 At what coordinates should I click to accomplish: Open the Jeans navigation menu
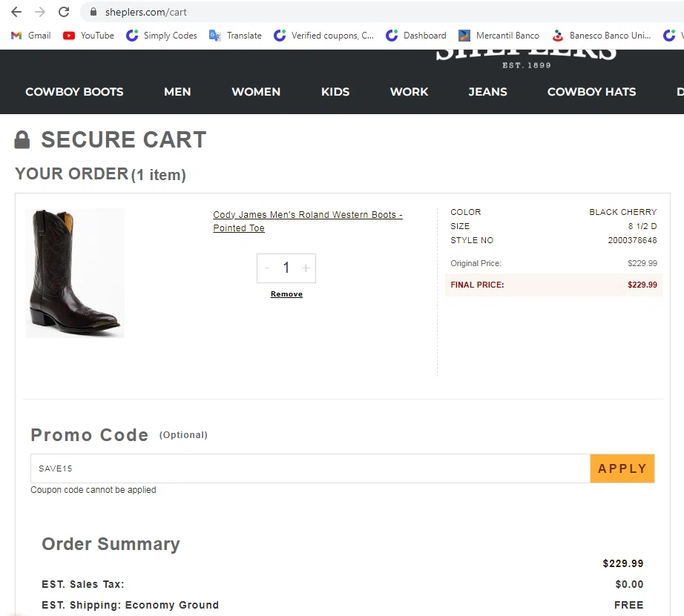[x=487, y=92]
